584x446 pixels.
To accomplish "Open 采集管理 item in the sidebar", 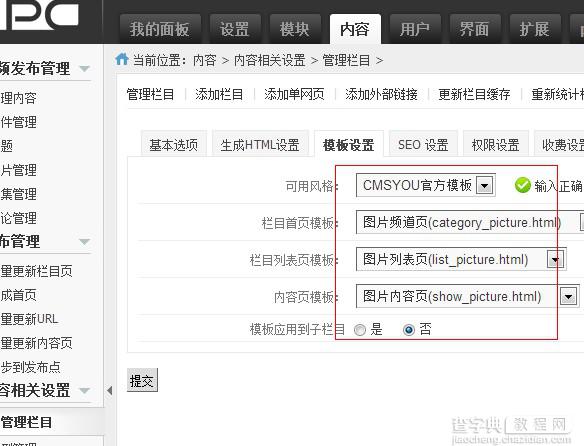I will 19,194.
